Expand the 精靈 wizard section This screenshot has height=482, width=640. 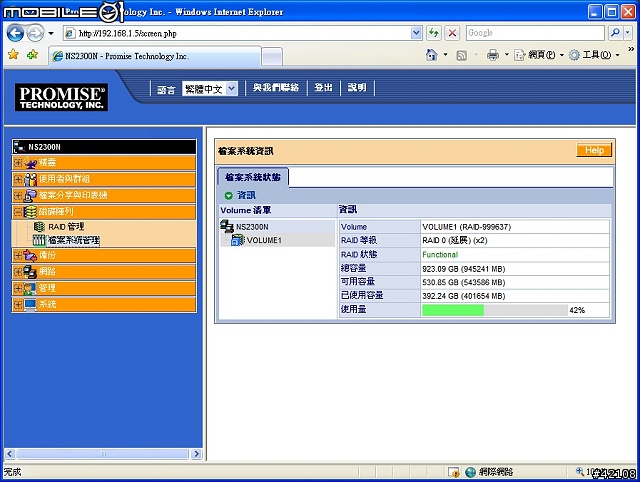18,163
